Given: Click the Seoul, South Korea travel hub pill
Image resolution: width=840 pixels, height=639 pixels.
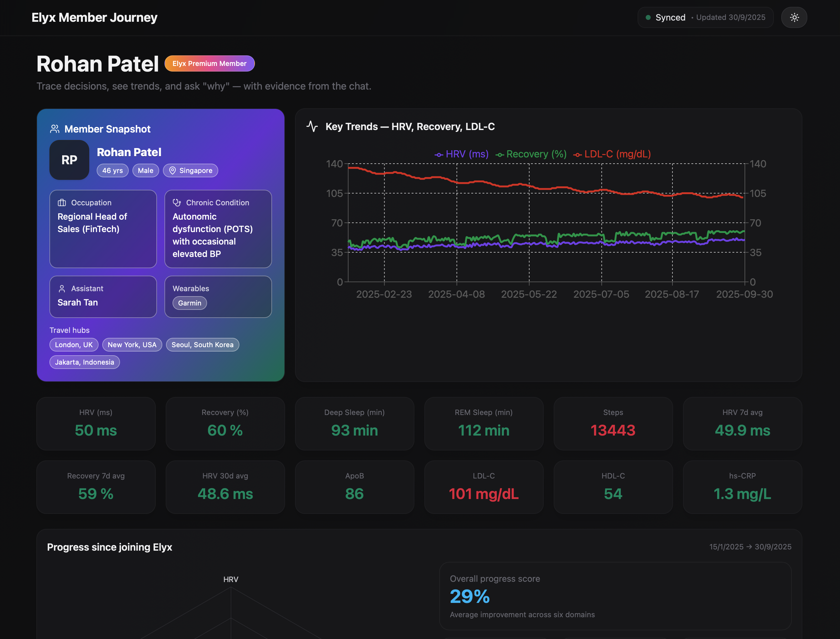Looking at the screenshot, I should coord(202,345).
